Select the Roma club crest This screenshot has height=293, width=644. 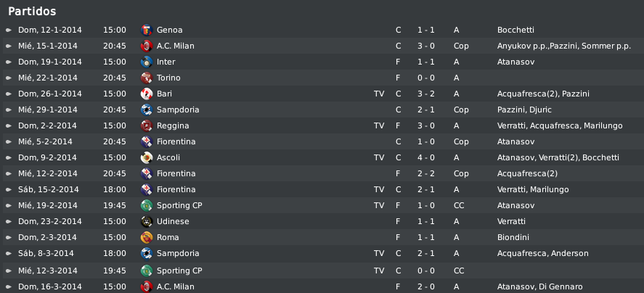coord(147,238)
